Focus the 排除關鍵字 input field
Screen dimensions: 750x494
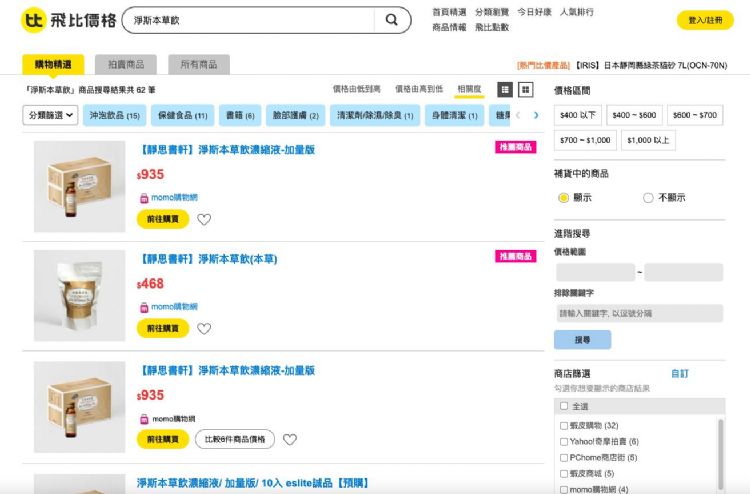pyautogui.click(x=640, y=314)
